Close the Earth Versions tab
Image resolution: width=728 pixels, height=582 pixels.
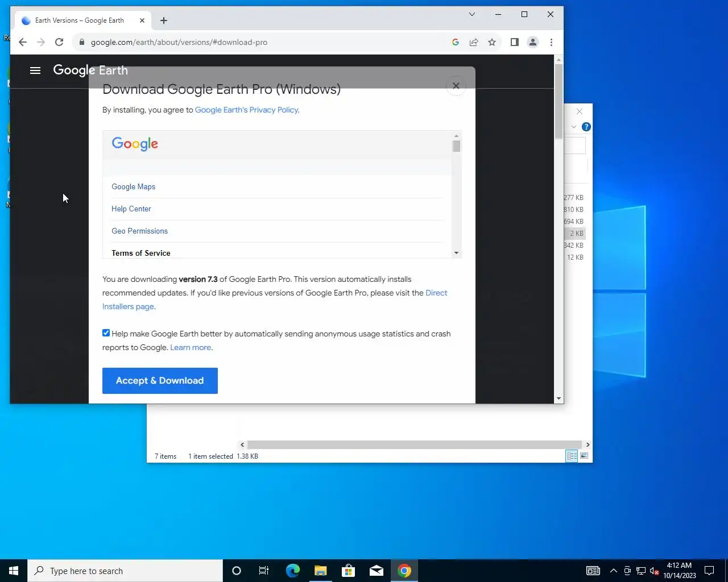[142, 20]
